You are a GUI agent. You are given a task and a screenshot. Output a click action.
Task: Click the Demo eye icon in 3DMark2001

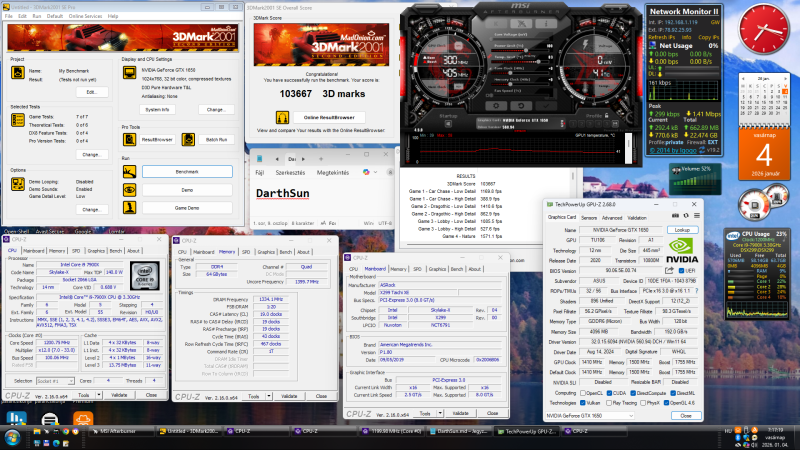click(129, 190)
